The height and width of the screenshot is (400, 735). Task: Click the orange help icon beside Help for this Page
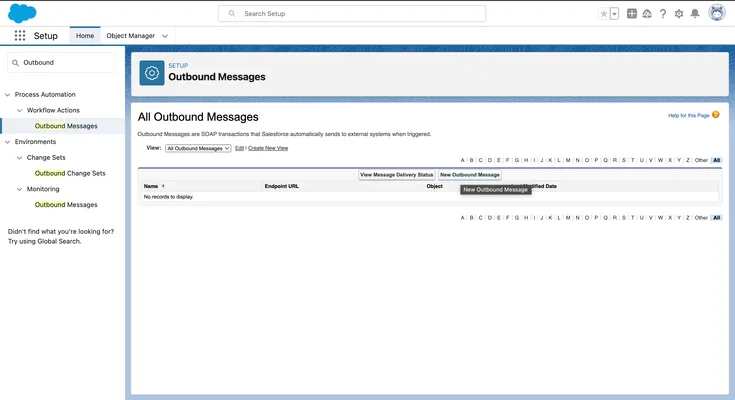716,115
